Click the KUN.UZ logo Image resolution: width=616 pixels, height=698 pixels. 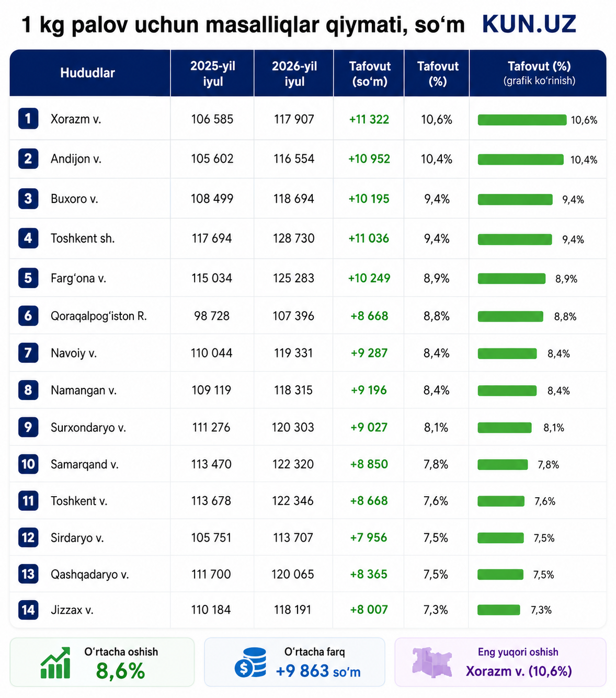pyautogui.click(x=529, y=24)
